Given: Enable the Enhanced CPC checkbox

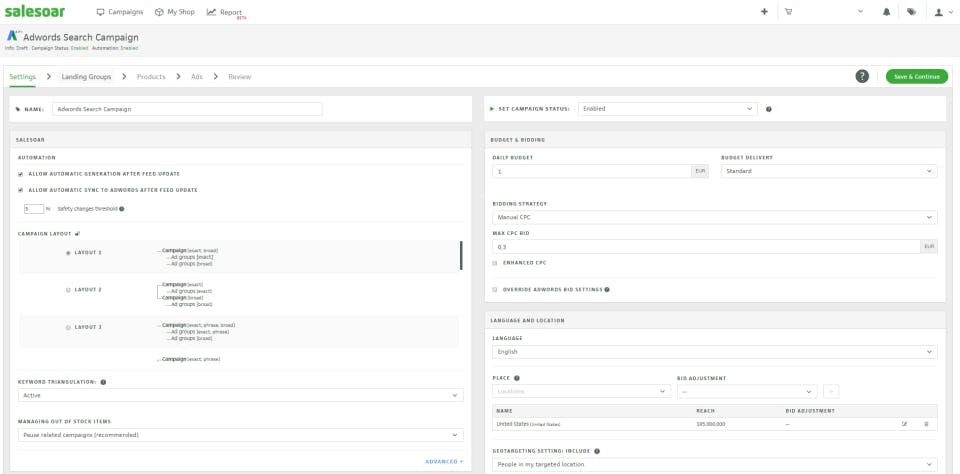Looking at the screenshot, I should tap(495, 263).
